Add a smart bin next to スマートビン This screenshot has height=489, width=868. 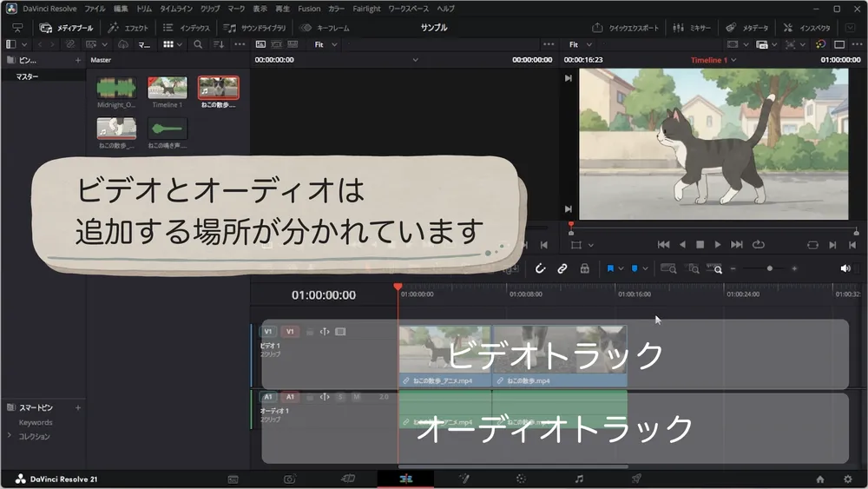click(78, 407)
